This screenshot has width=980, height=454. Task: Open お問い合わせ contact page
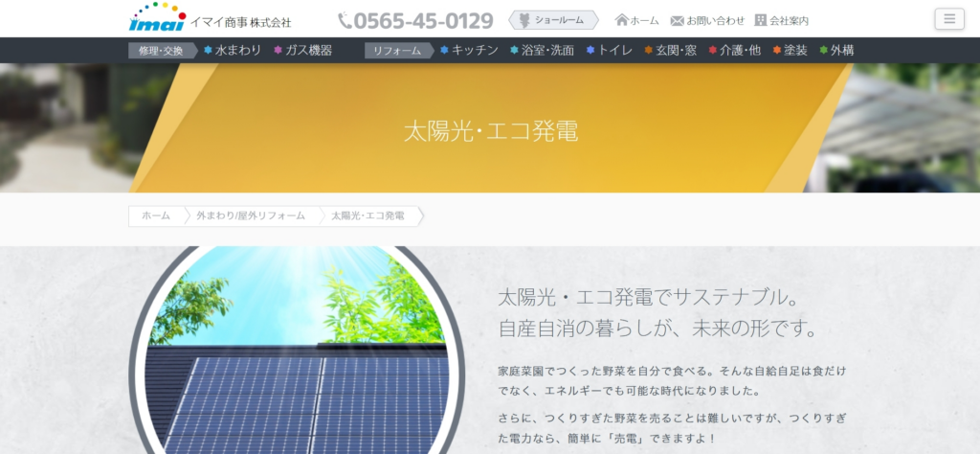click(716, 21)
